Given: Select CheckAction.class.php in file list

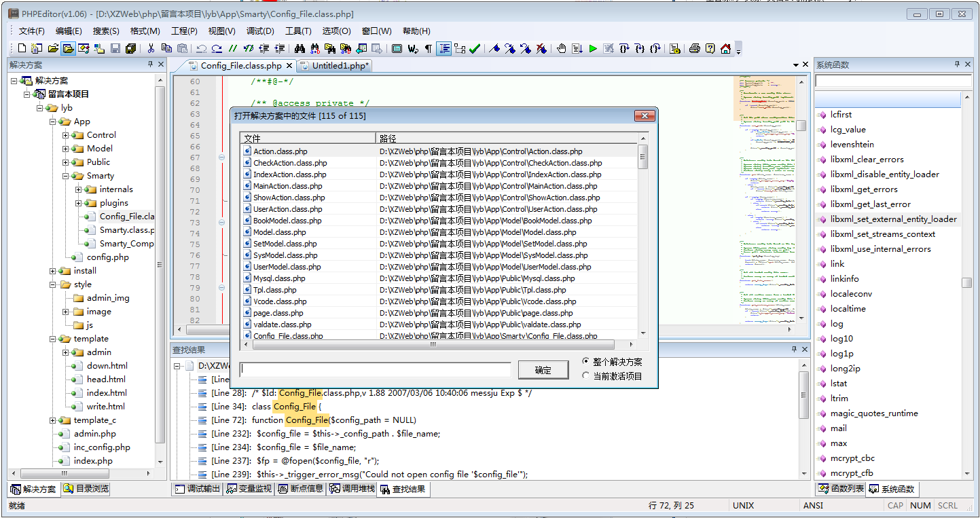Looking at the screenshot, I should pos(290,163).
